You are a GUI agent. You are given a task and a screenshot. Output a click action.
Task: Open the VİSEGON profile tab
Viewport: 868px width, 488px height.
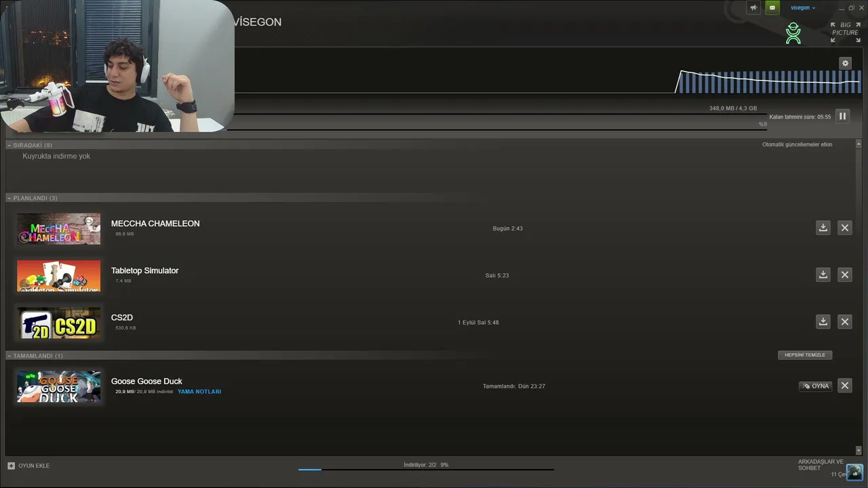258,22
